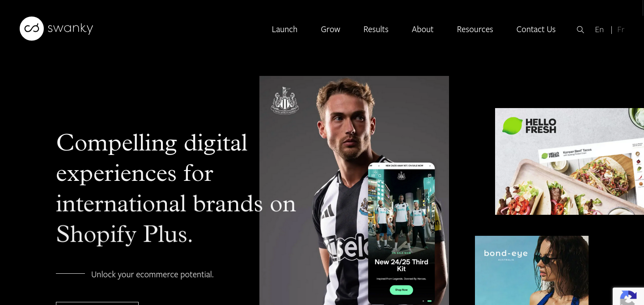Click the green Shop Now button

pos(401,290)
